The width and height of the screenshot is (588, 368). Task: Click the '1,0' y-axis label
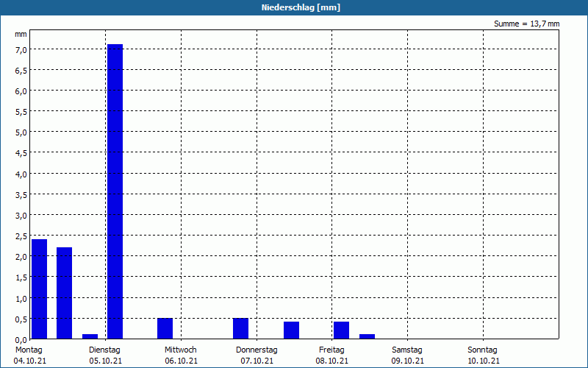(21, 298)
